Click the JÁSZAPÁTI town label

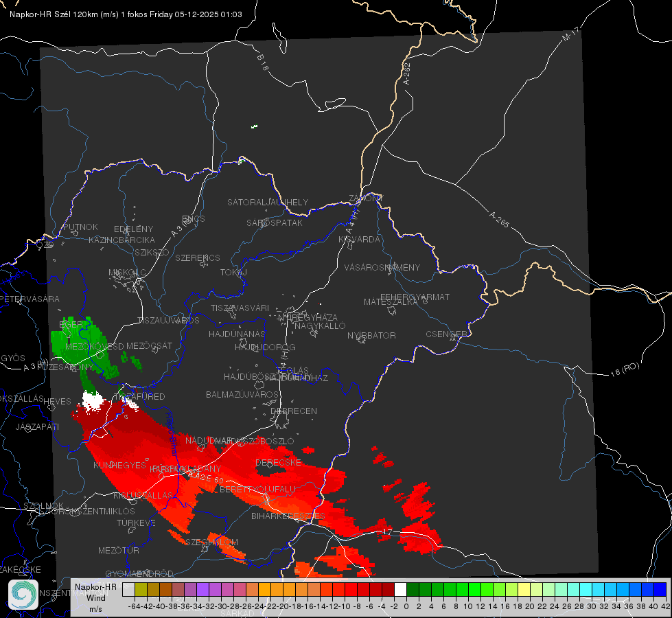pyautogui.click(x=37, y=426)
